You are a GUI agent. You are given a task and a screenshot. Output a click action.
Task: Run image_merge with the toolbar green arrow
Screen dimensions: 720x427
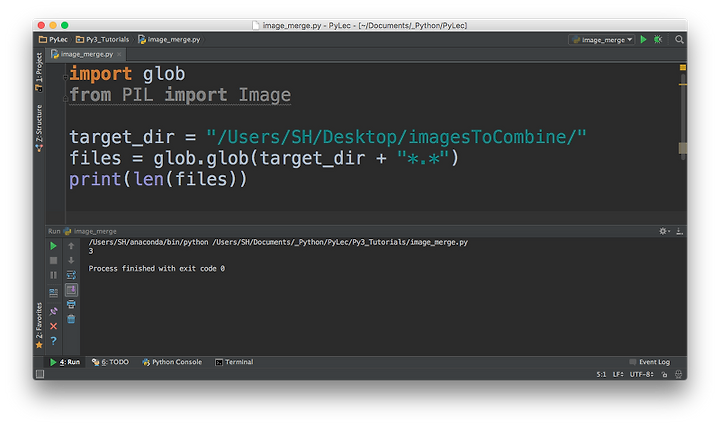[643, 39]
